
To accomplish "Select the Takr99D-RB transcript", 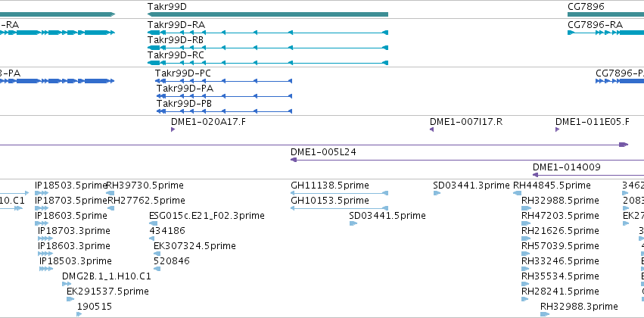I will point(268,48).
